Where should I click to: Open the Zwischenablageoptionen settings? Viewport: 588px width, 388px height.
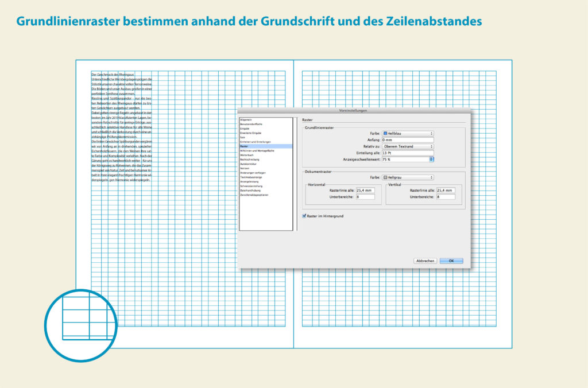tap(254, 195)
